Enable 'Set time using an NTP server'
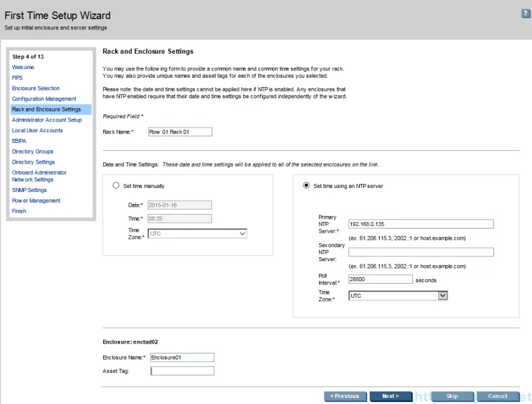Image resolution: width=532 pixels, height=404 pixels. [306, 186]
